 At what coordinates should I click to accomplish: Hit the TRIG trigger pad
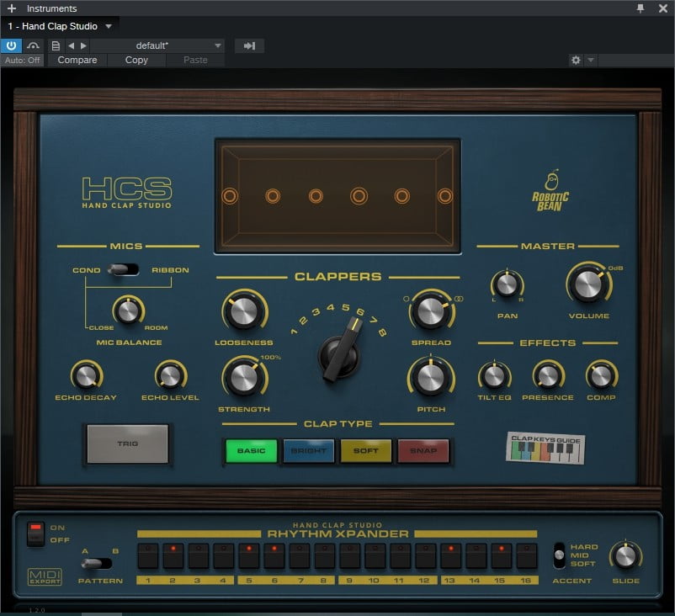(127, 443)
